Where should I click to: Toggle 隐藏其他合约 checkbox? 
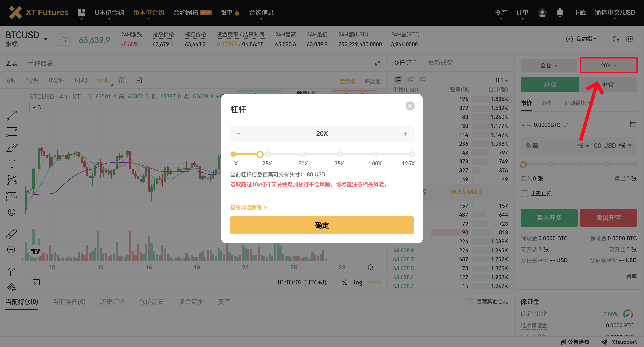(x=470, y=302)
